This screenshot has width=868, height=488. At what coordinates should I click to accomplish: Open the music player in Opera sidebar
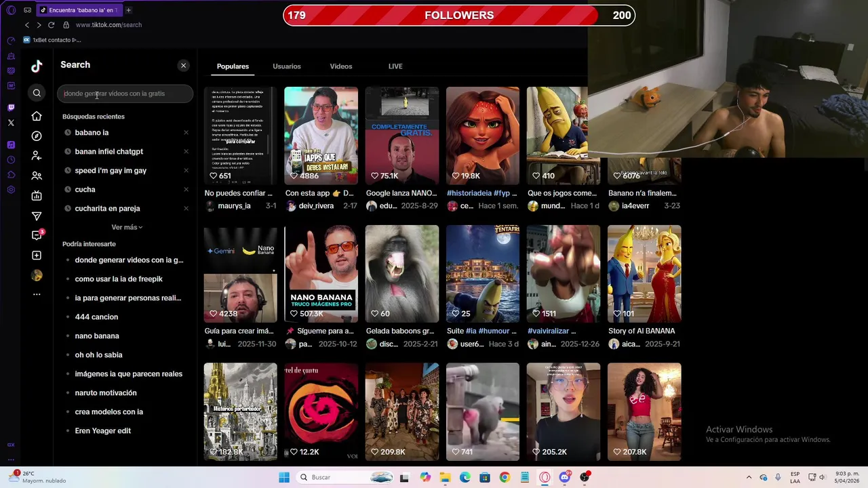click(x=11, y=144)
